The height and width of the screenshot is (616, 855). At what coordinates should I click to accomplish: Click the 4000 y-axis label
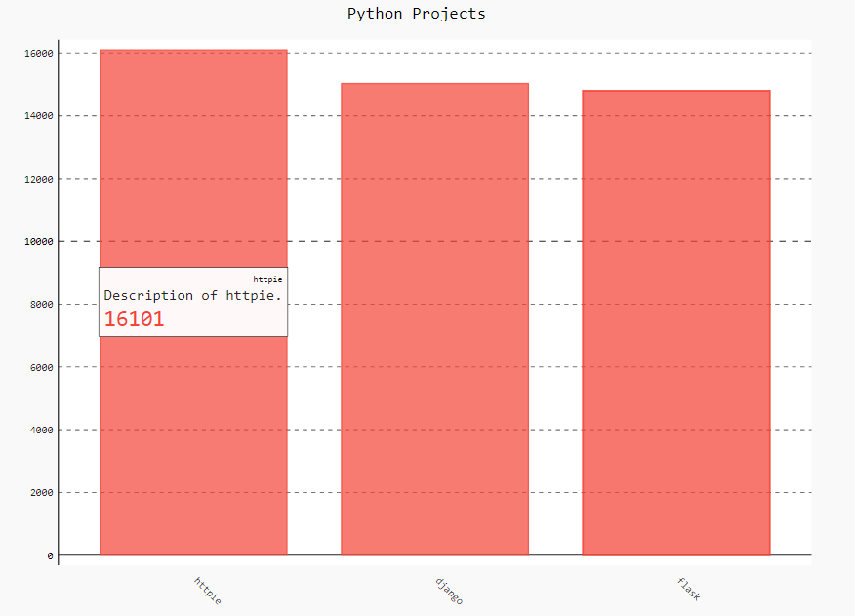pos(41,430)
